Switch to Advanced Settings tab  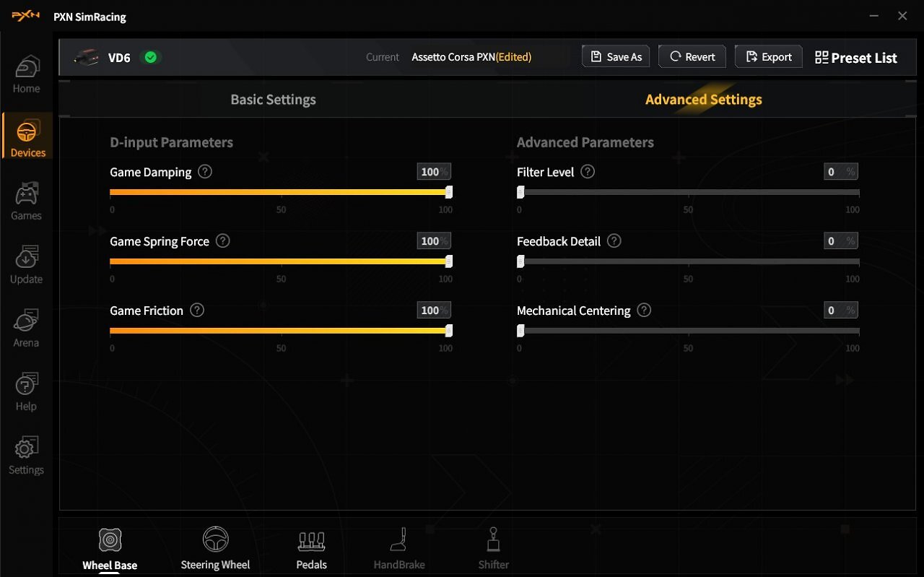[704, 100]
